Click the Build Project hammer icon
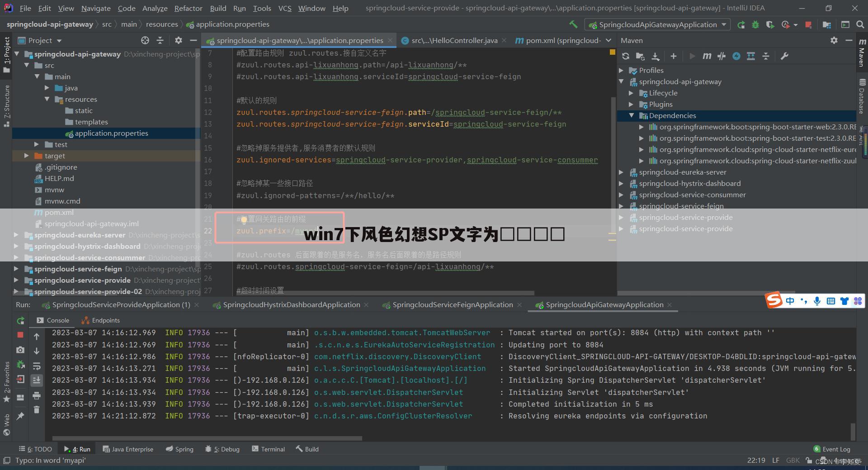The image size is (868, 470). click(573, 24)
